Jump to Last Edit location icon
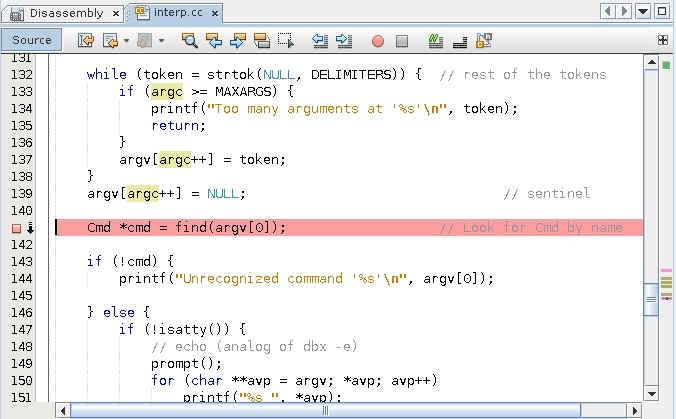 (86, 41)
